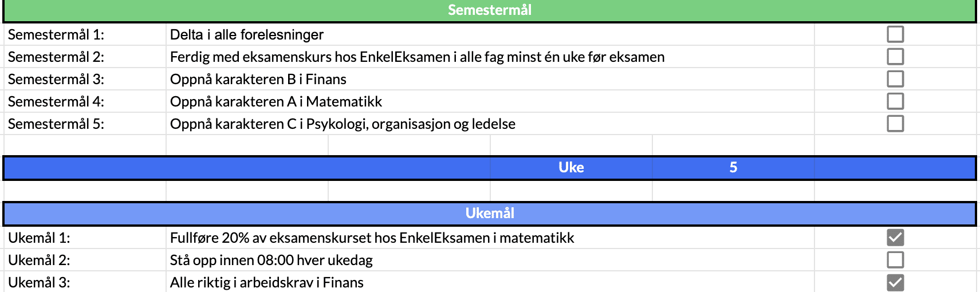Select the EnkelEksamen eksamenskurs semester goal cell
The image size is (980, 292).
coord(417,57)
